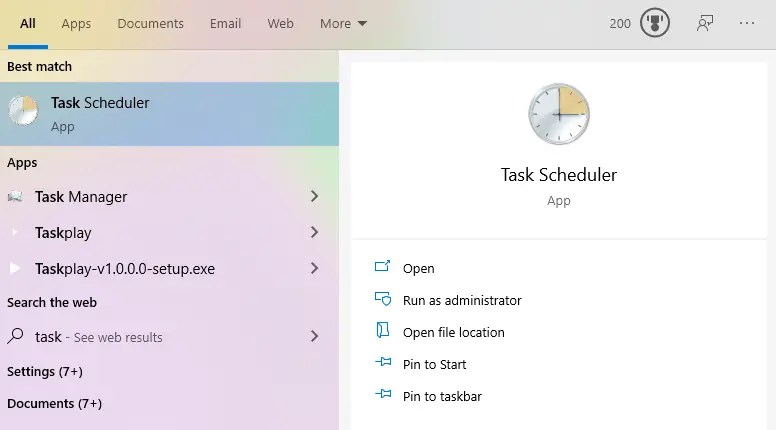Viewport: 776px width, 430px height.
Task: Show all Settings (7+) results
Action: (45, 372)
